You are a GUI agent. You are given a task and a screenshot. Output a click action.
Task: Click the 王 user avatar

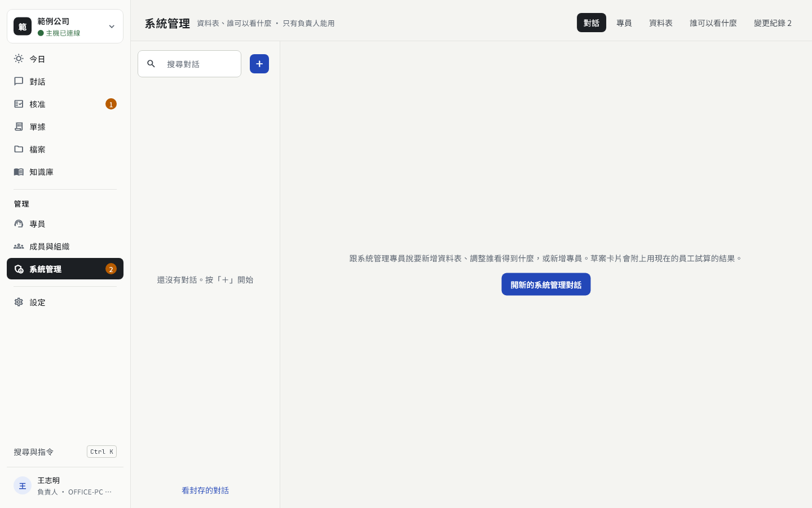[x=23, y=485]
